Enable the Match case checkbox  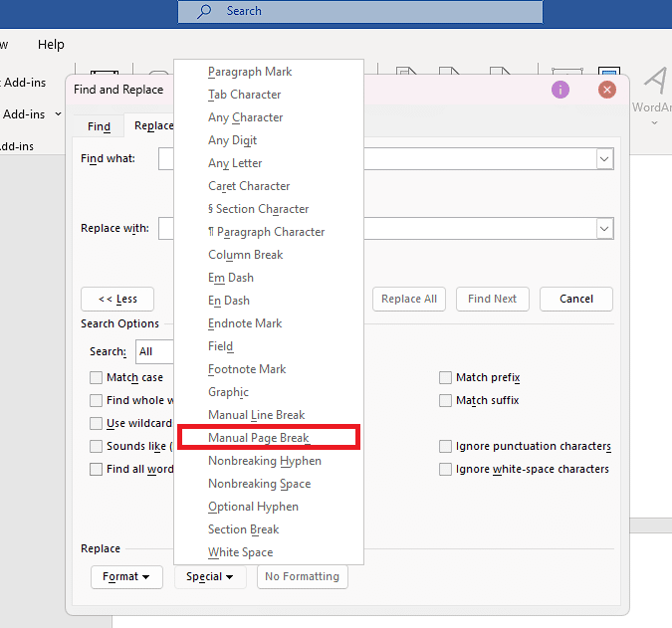tap(97, 378)
